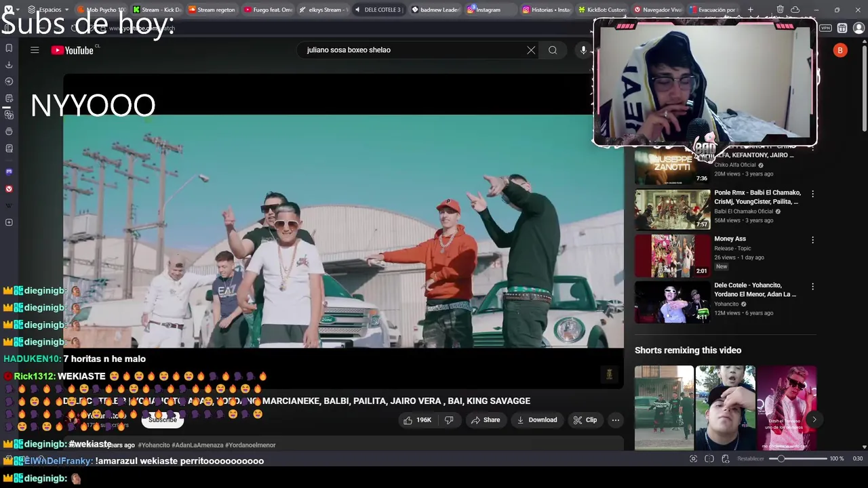This screenshot has width=868, height=488.
Task: Open more actions below the video
Action: point(616,420)
